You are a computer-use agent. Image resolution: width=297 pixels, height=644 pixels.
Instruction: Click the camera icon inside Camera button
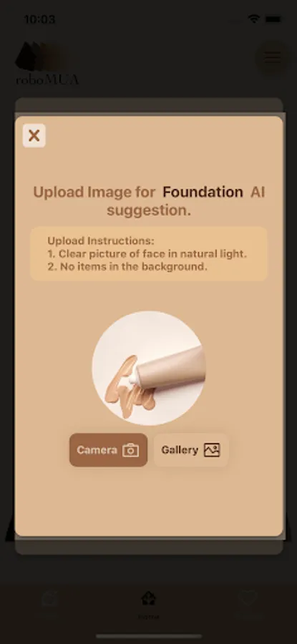pos(131,450)
